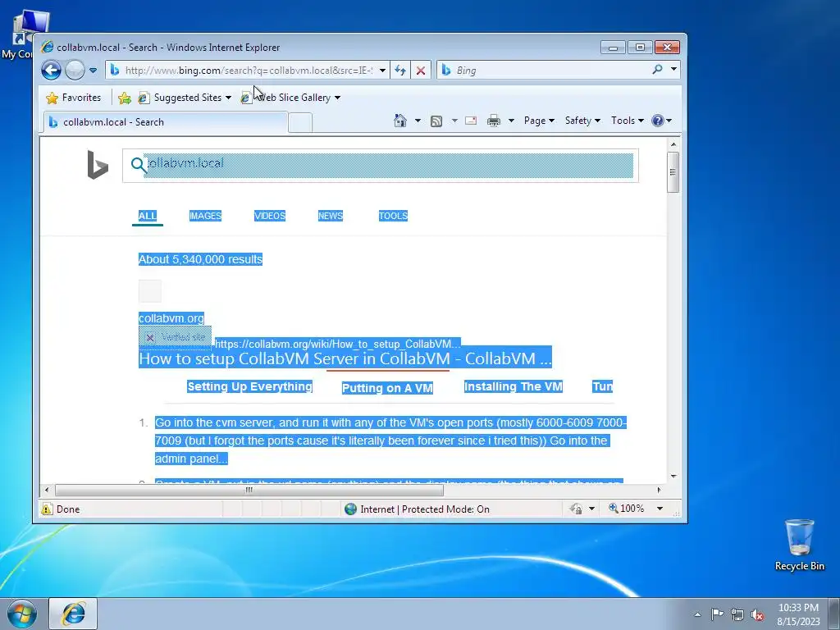Screen dimensions: 840x630
Task: Click the Bing page search magnifier icon
Action: pos(138,165)
